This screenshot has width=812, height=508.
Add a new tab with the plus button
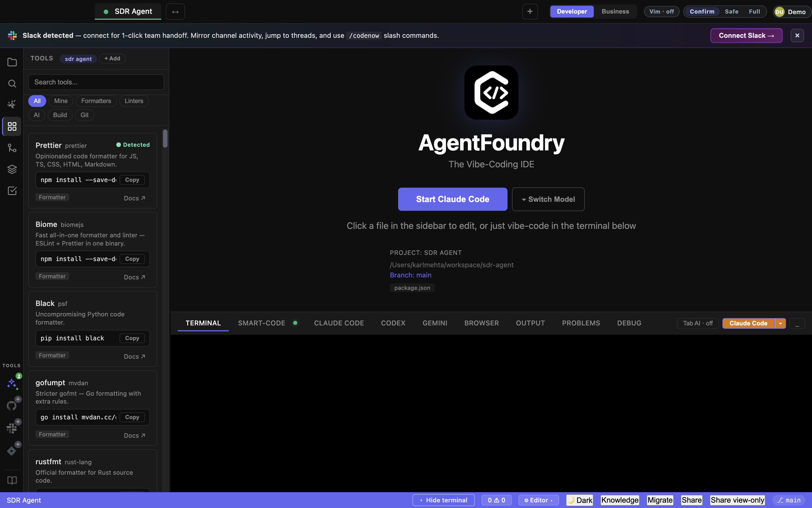click(530, 11)
